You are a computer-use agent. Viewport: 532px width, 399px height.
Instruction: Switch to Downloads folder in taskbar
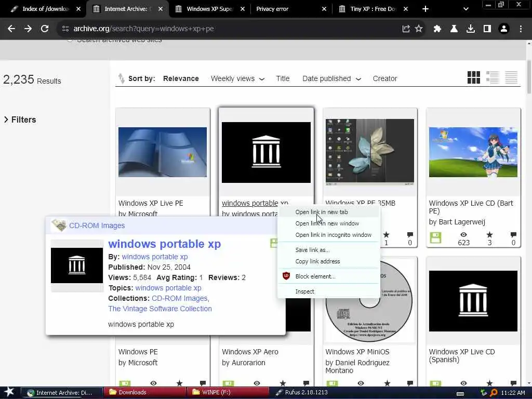pos(144,393)
